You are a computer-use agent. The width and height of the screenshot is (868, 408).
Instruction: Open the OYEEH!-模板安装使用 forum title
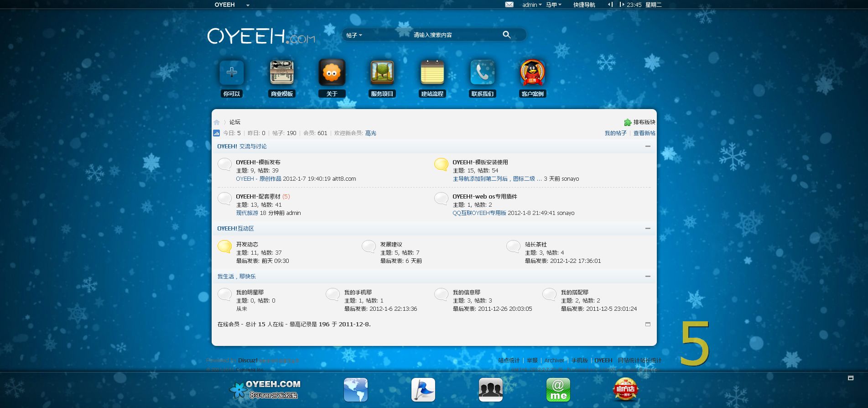coord(480,162)
